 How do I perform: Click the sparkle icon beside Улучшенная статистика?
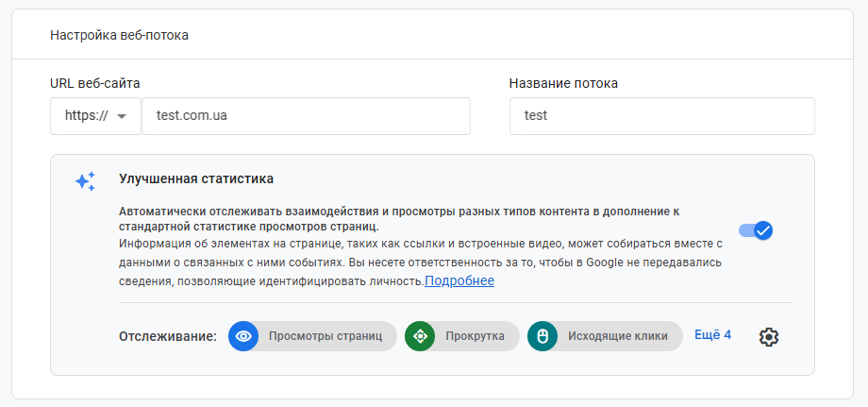pos(85,181)
